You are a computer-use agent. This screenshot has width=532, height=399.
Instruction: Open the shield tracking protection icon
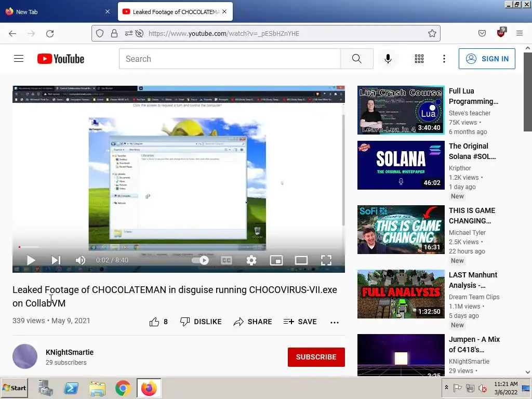(x=99, y=33)
